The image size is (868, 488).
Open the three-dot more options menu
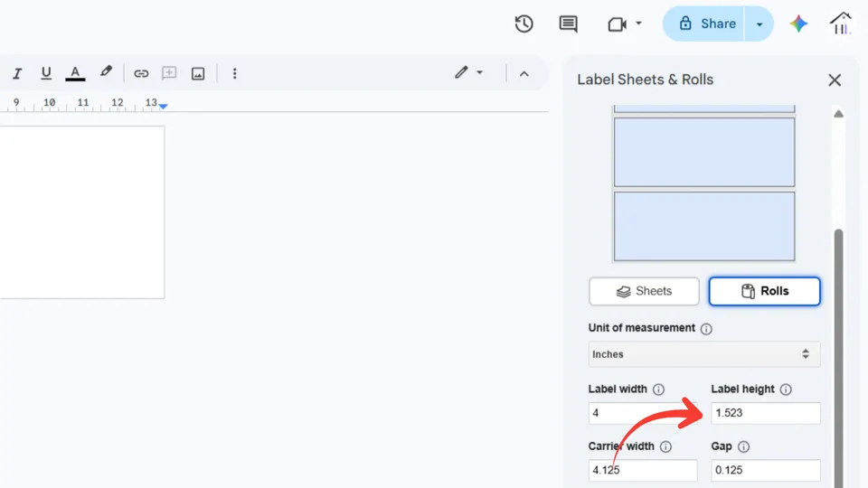click(235, 73)
